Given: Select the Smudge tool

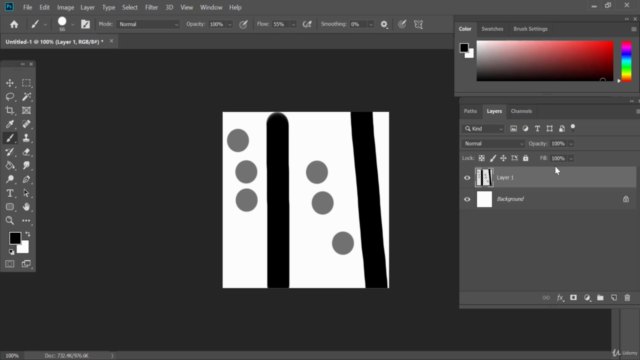Looking at the screenshot, I should 26,165.
